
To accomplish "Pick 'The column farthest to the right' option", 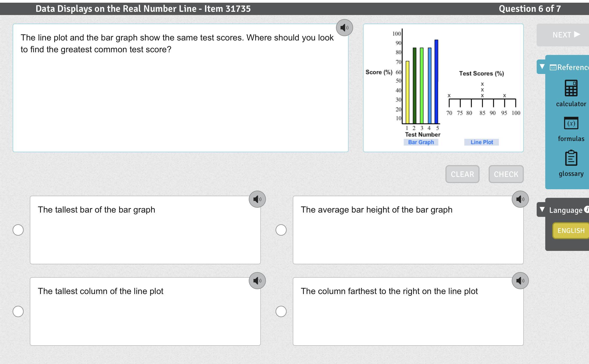I will pyautogui.click(x=281, y=311).
